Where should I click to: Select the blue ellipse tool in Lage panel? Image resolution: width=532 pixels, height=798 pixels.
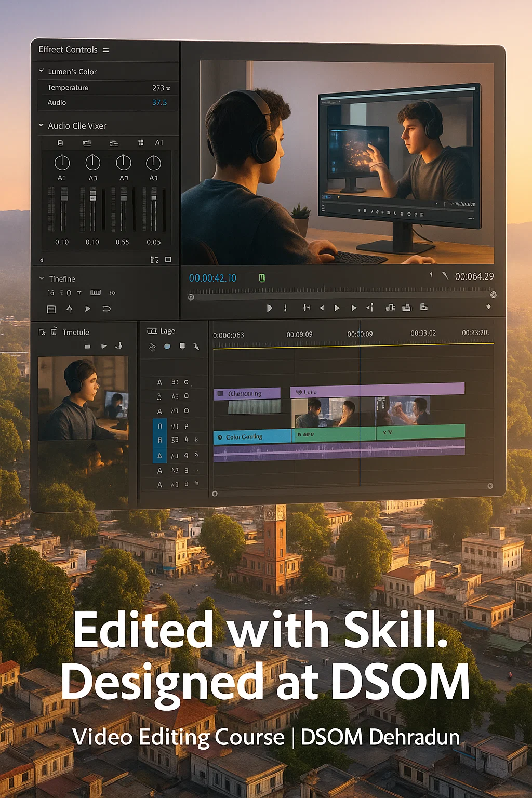pyautogui.click(x=167, y=347)
